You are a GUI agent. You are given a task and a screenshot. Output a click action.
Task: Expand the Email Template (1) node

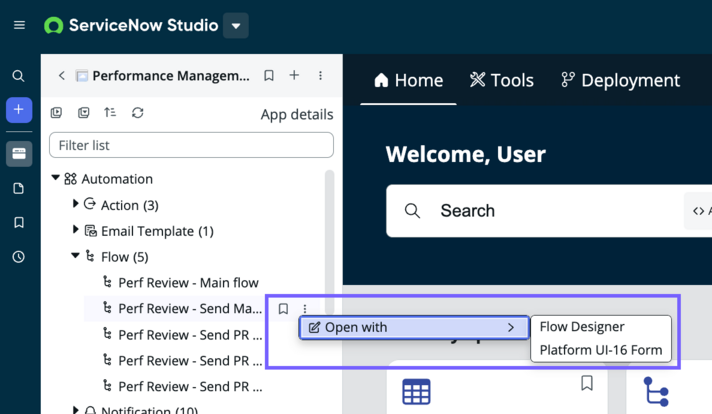(75, 230)
